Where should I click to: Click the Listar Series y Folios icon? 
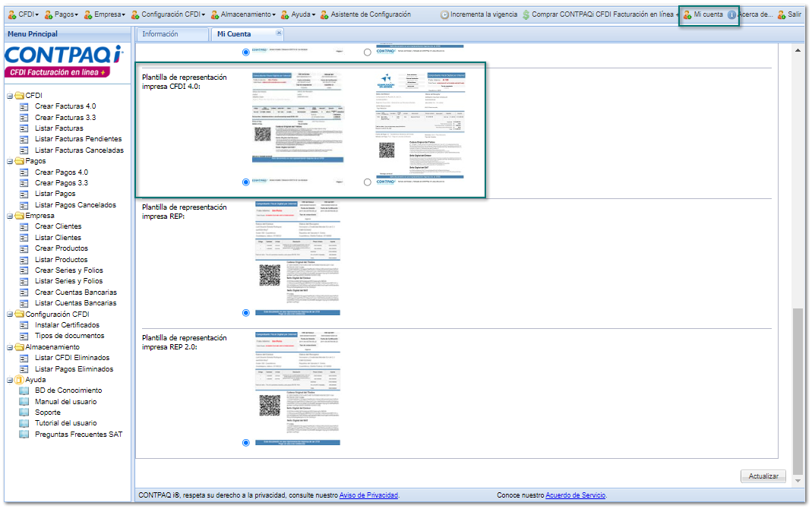tap(24, 282)
